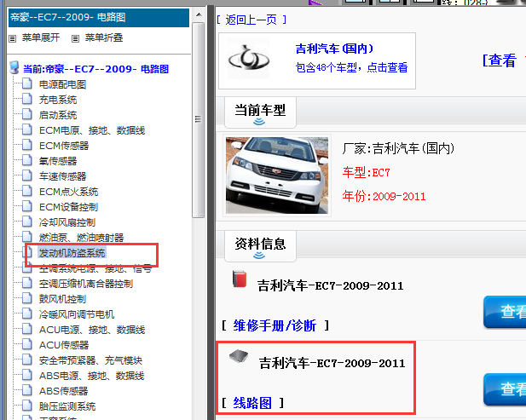
Task: Open the 吉利汽车 (国内) brand link
Action: pyautogui.click(x=334, y=49)
